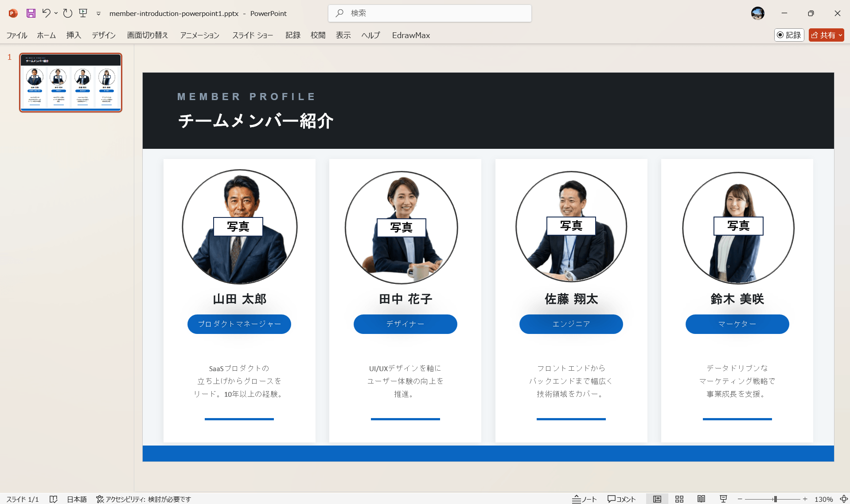Open Reading View from the status bar
The width and height of the screenshot is (850, 504).
(x=702, y=499)
